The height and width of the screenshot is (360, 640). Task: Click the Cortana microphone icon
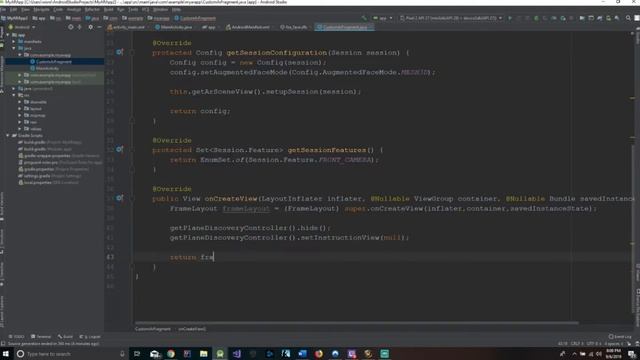coord(122,354)
